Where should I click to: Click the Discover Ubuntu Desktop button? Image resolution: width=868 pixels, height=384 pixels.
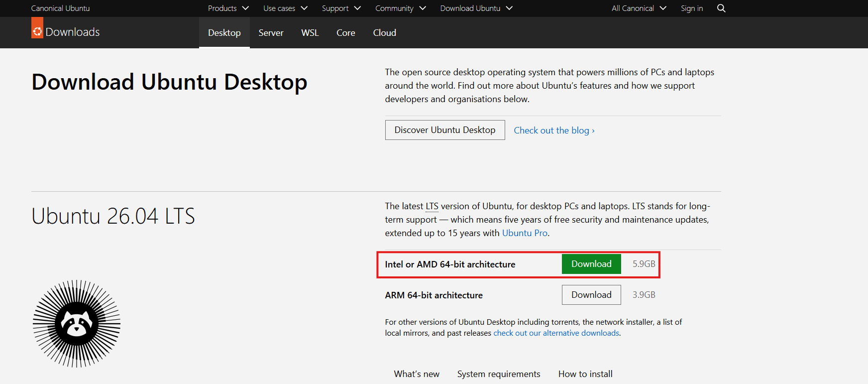pos(445,130)
